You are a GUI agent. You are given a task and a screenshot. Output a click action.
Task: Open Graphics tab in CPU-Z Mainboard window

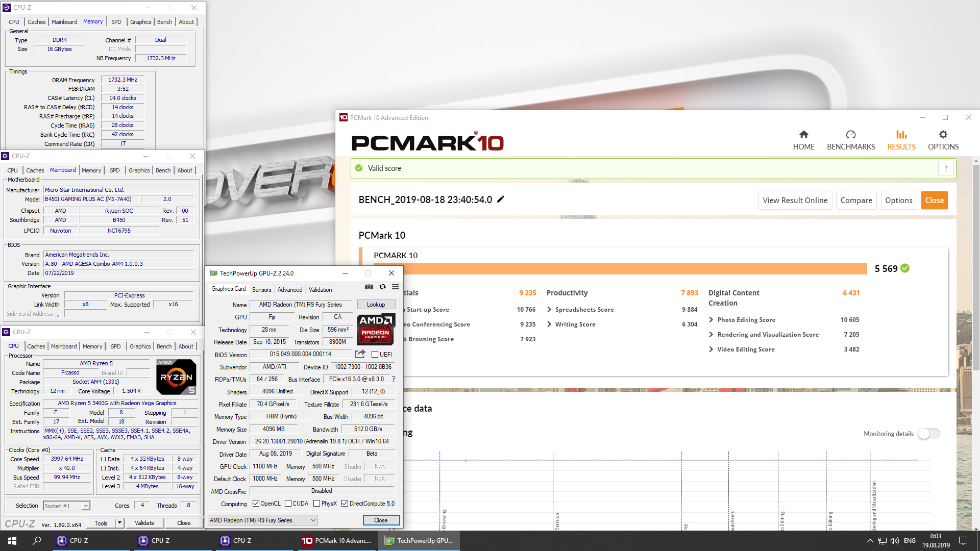[139, 170]
